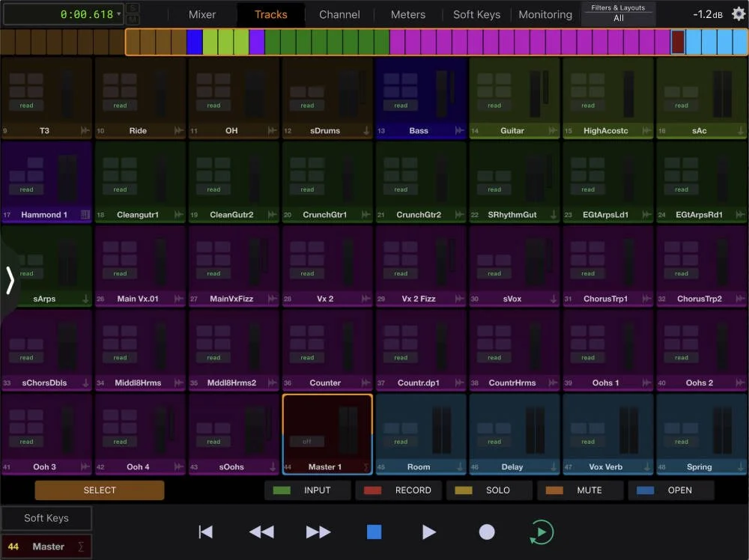Open the Monitoring tab
Screen dimensions: 749x560
pyautogui.click(x=545, y=13)
